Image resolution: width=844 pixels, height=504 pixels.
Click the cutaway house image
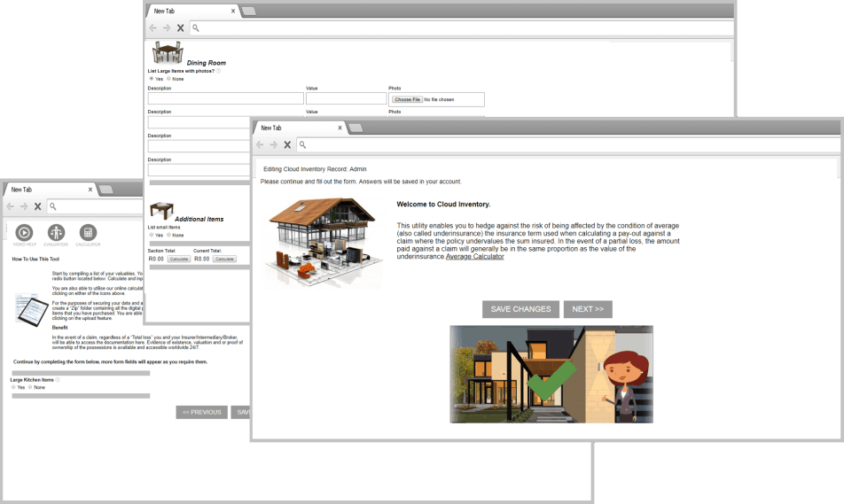point(325,241)
